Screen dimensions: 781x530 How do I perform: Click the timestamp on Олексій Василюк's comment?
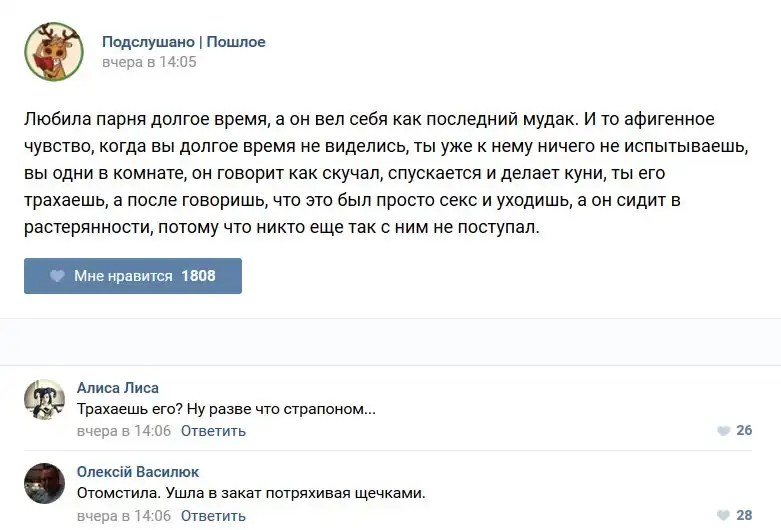tap(124, 515)
